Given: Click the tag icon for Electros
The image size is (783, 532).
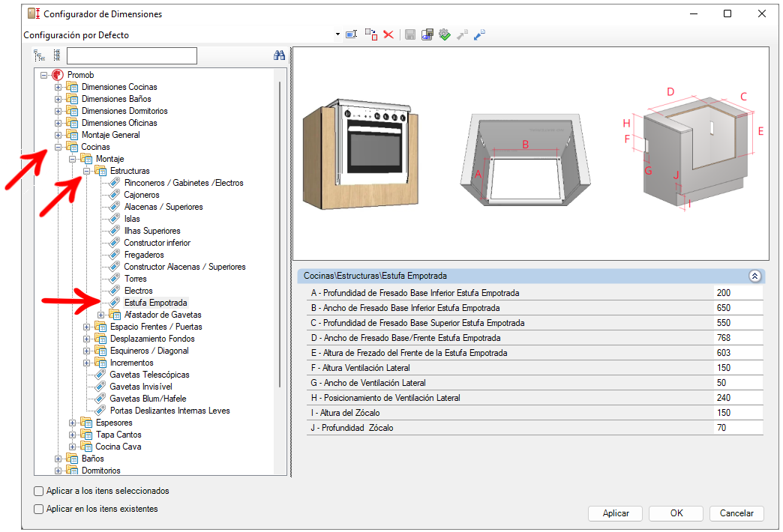Looking at the screenshot, I should (x=115, y=291).
